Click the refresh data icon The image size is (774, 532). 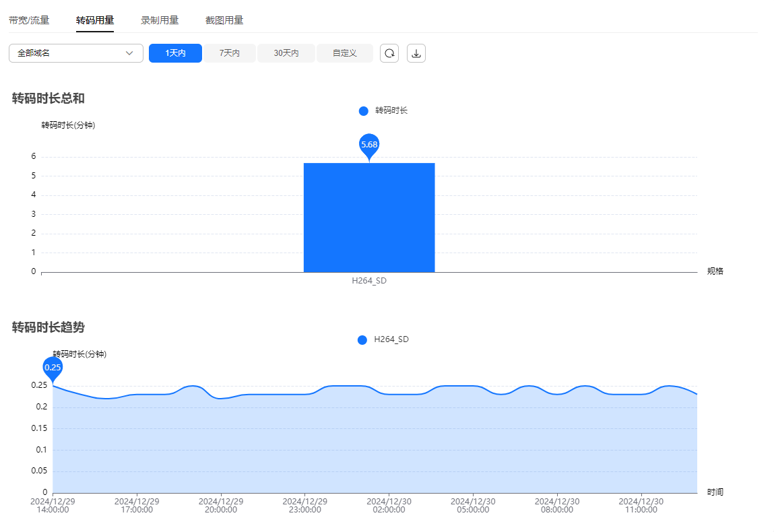coord(389,53)
